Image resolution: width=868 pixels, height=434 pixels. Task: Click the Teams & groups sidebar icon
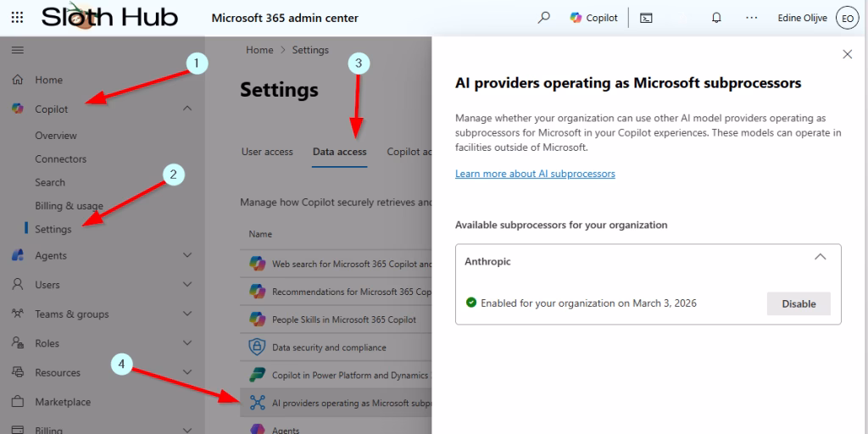tap(18, 314)
